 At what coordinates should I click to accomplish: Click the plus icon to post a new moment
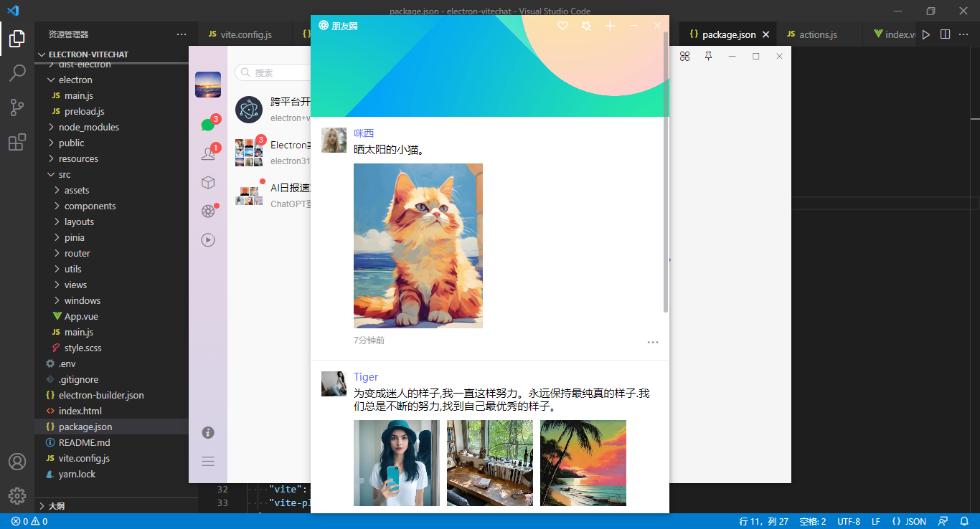610,26
